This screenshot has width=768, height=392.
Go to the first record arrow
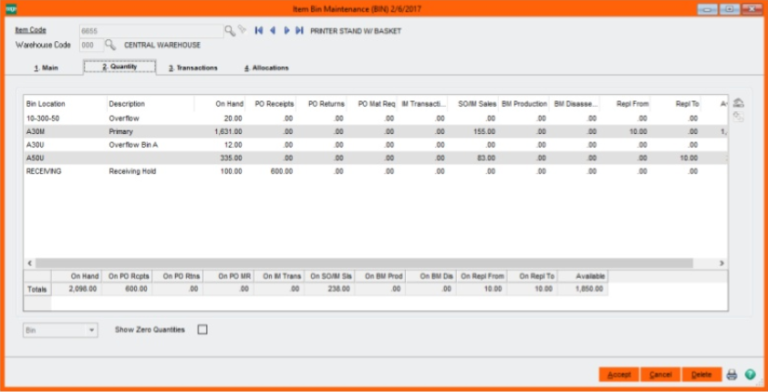pos(259,30)
